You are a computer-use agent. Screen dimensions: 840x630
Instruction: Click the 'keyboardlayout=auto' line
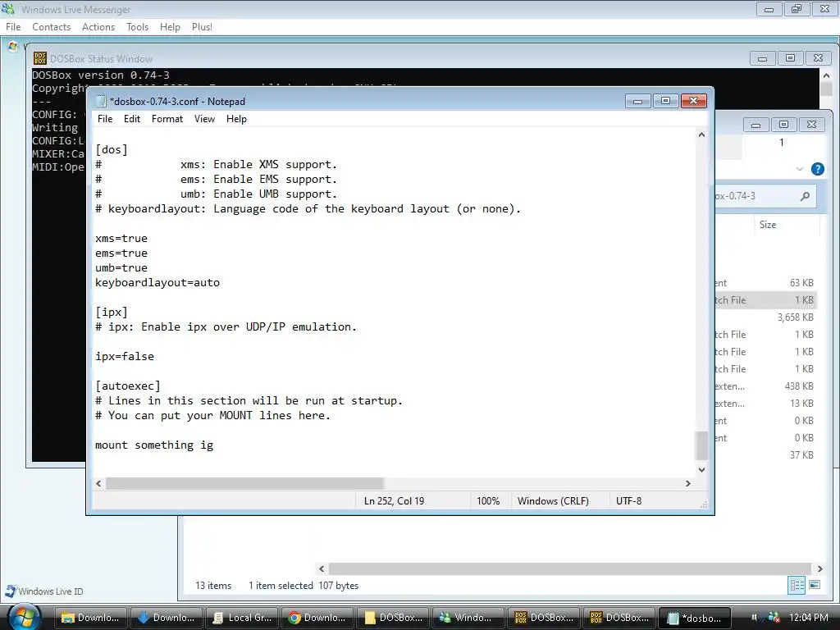click(x=157, y=282)
